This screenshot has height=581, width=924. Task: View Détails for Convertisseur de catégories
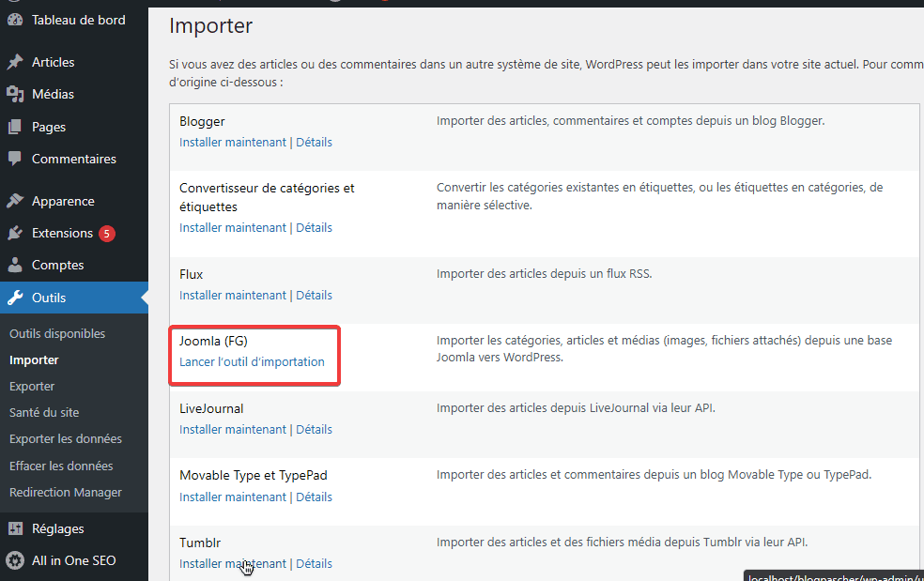pyautogui.click(x=314, y=227)
